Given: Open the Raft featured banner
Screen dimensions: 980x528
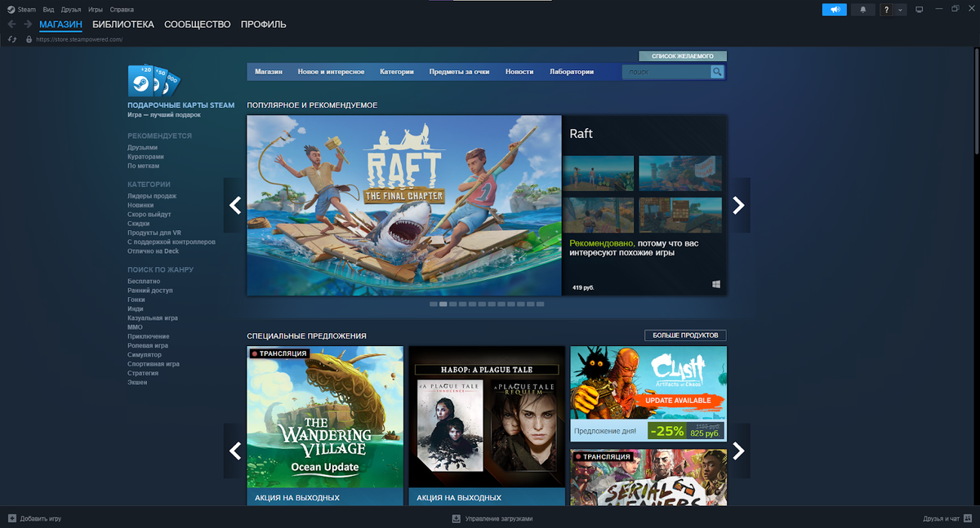Looking at the screenshot, I should [x=404, y=205].
